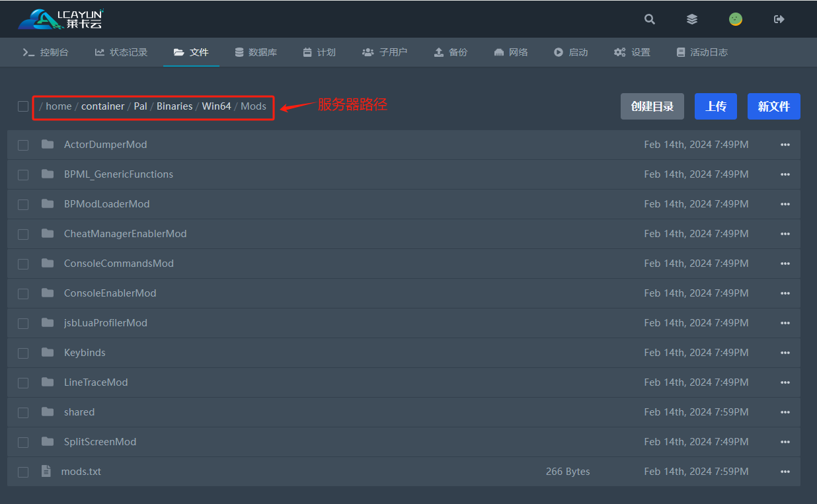Click the LCAYUN logo
The height and width of the screenshot is (504, 817).
[x=61, y=19]
